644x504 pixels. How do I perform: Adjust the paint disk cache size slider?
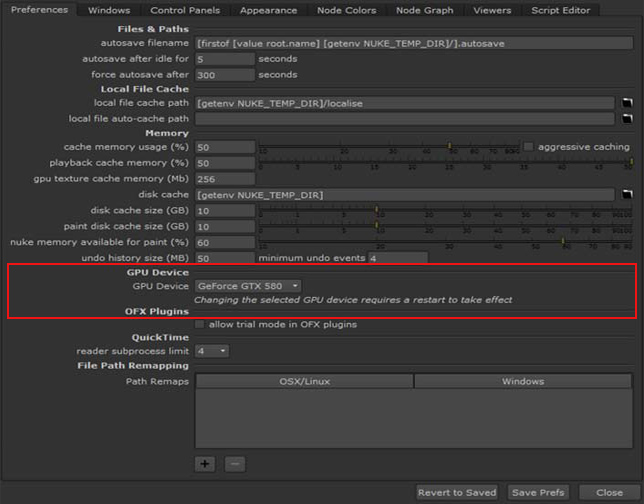click(446, 226)
